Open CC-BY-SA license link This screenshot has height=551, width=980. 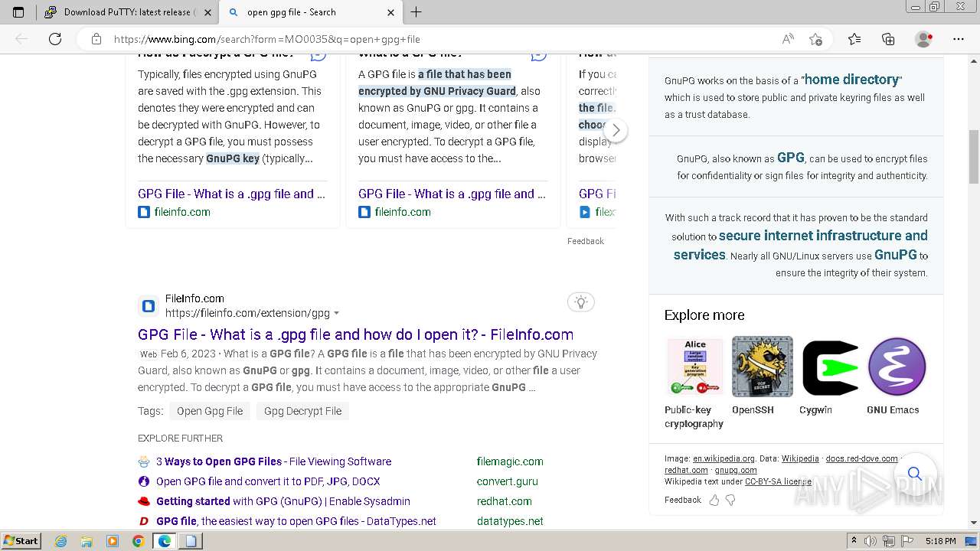click(778, 482)
